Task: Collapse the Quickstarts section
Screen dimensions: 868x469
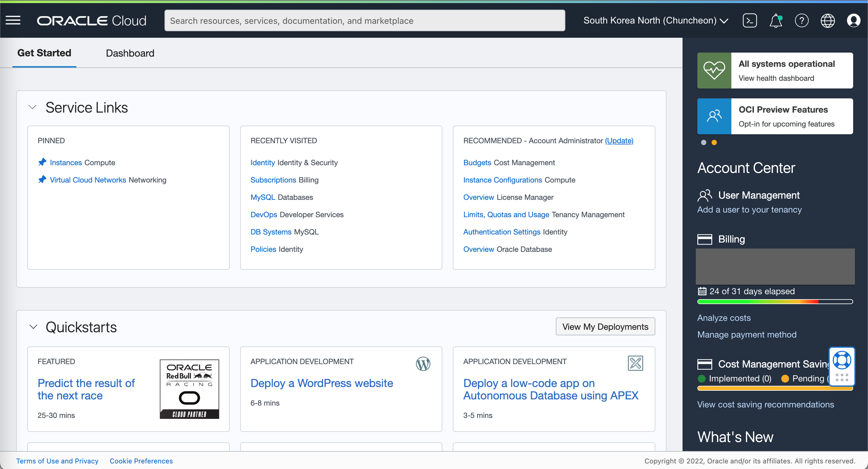Action: pyautogui.click(x=33, y=327)
